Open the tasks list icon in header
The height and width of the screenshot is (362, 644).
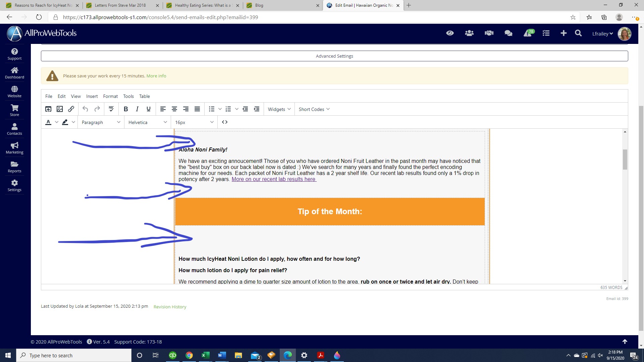pos(546,33)
